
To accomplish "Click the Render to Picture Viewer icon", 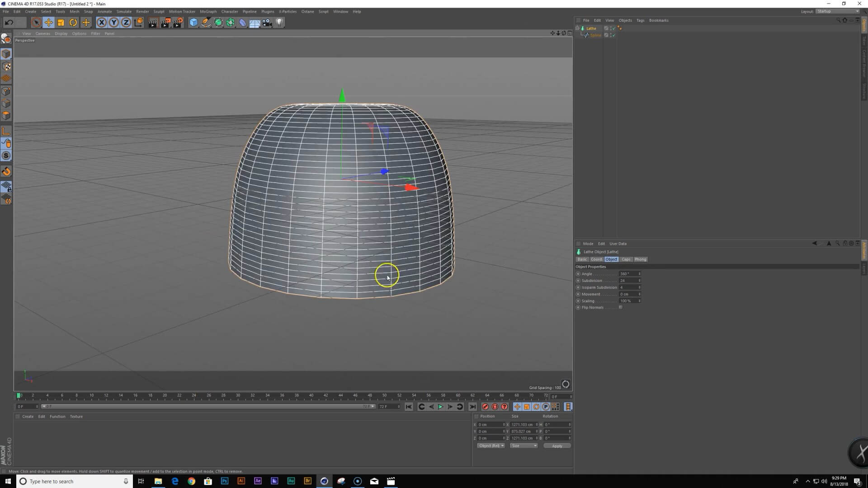I will coord(165,23).
